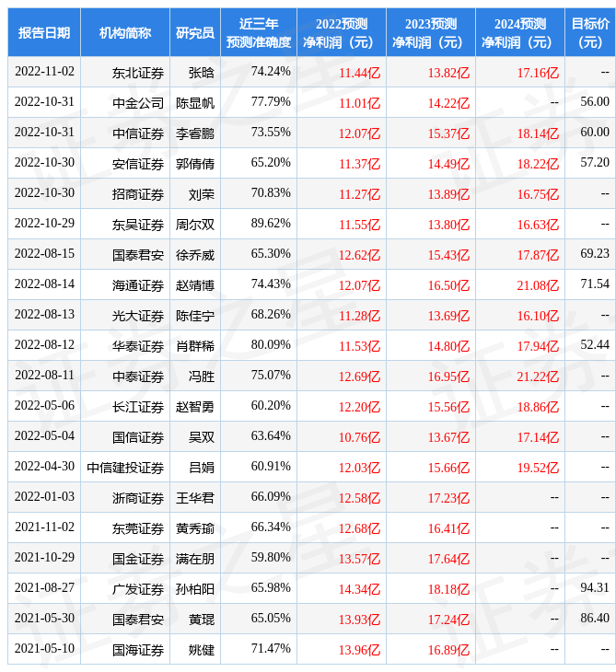The height and width of the screenshot is (672, 616).
Task: Open the 东北证券 institution entry
Action: [138, 72]
